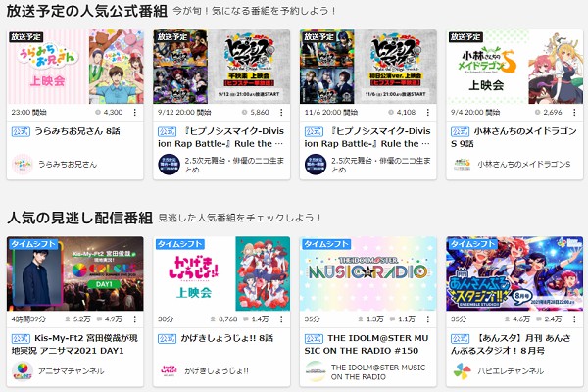This screenshot has width=588, height=392.
Task: Click the Kis-My-Ft2 アニサマ DAY1 thumbnail
Action: coord(75,273)
